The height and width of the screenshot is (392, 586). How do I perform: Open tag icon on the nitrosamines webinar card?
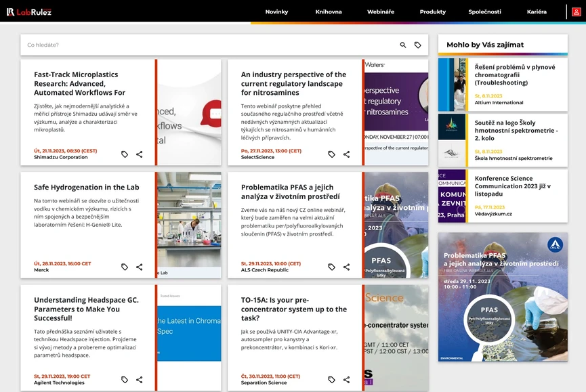tap(331, 154)
